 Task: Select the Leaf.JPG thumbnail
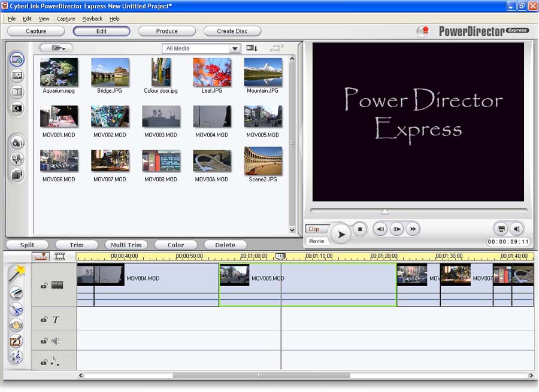pos(211,72)
